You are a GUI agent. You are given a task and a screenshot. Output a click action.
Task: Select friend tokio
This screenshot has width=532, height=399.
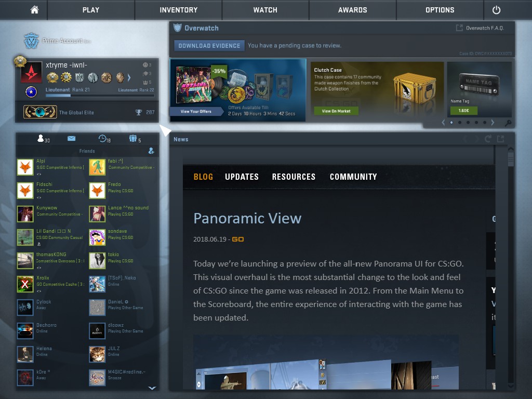point(123,261)
